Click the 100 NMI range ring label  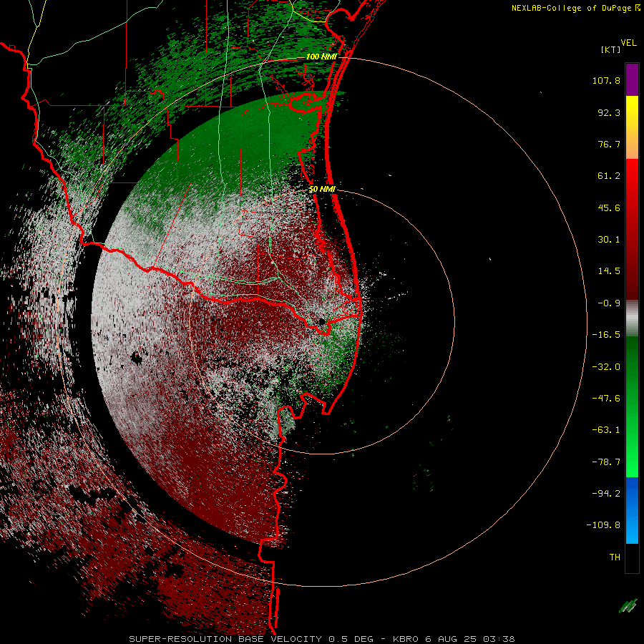click(x=321, y=57)
